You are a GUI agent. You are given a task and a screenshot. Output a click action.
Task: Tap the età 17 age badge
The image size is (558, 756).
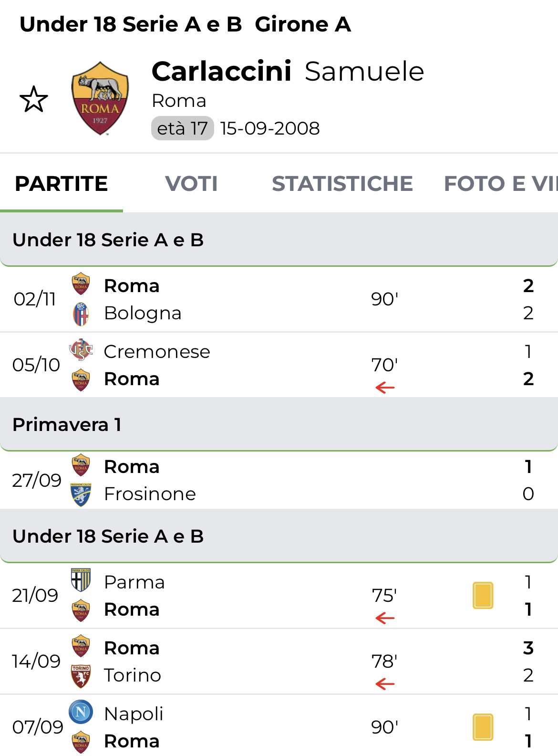tap(182, 128)
